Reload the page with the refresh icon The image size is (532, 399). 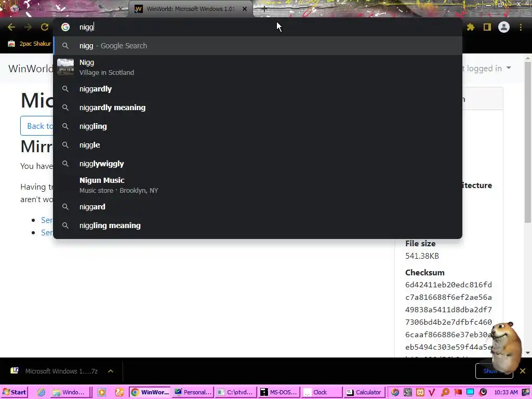tap(45, 27)
